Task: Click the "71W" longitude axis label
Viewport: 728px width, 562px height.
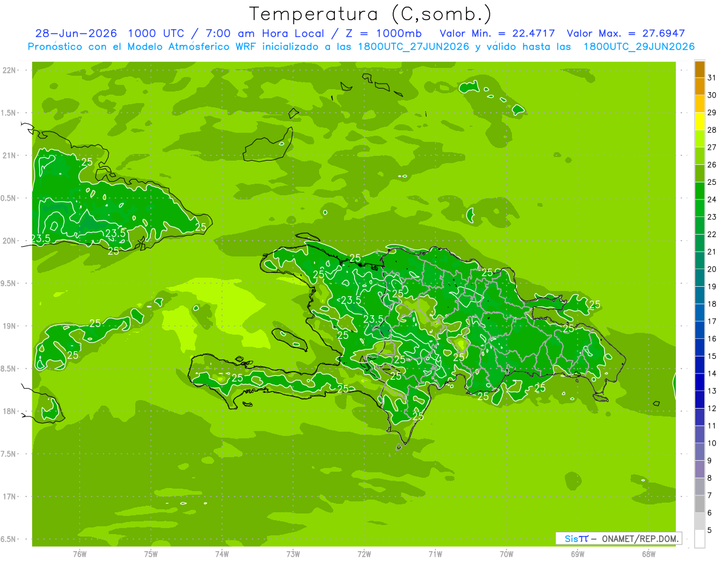Action: 436,554
